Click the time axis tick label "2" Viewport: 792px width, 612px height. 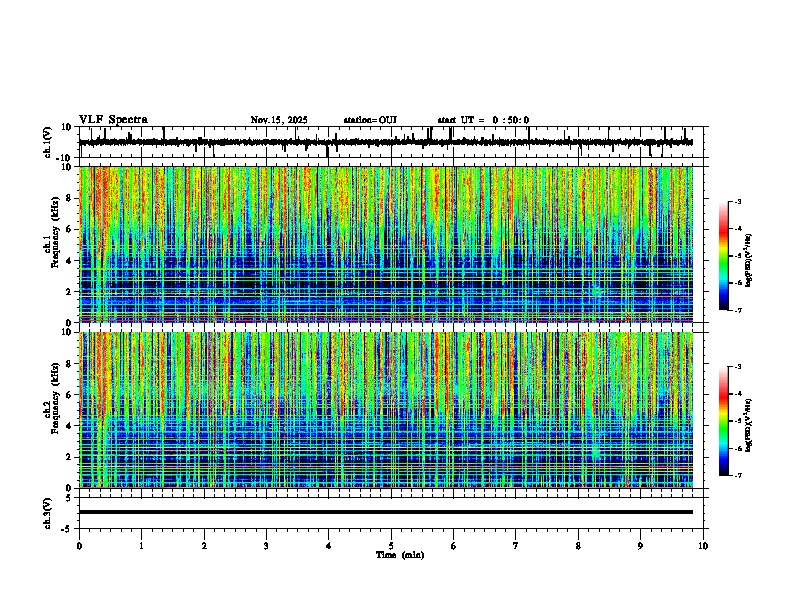(204, 546)
